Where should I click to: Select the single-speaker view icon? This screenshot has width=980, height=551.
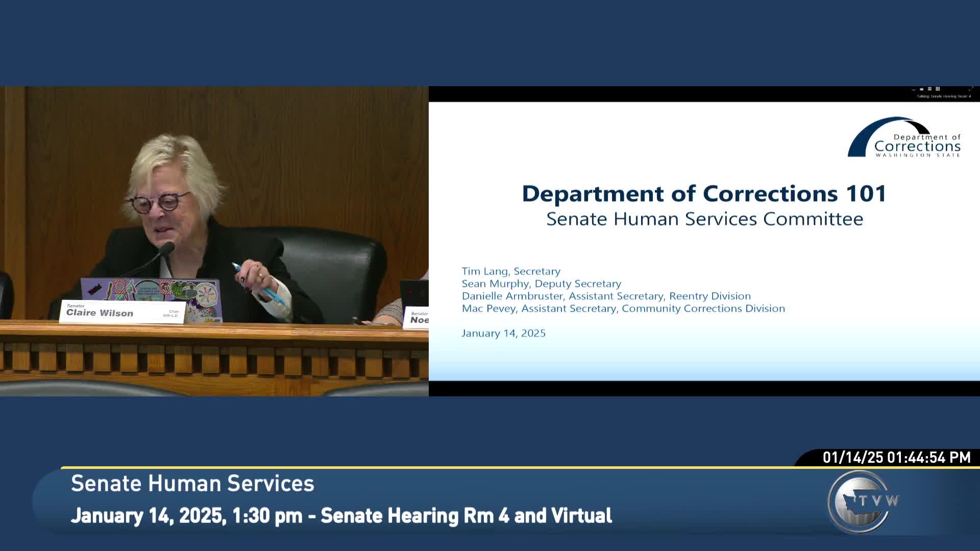(921, 89)
